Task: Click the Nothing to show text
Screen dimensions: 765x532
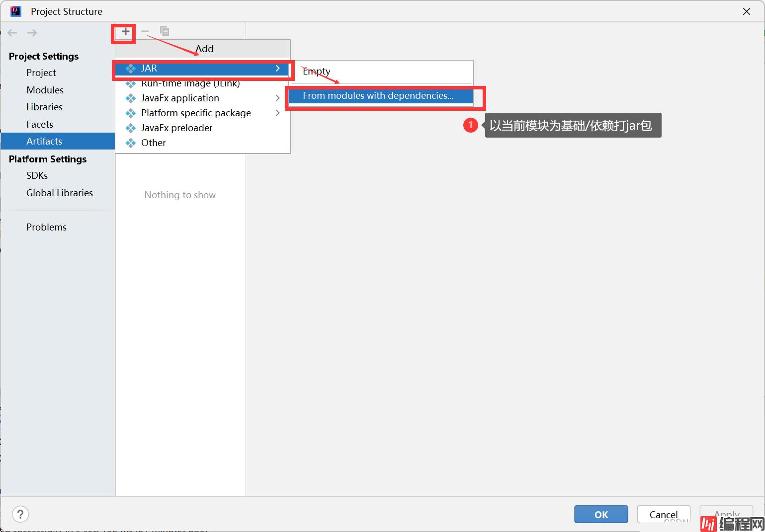Action: [x=180, y=195]
